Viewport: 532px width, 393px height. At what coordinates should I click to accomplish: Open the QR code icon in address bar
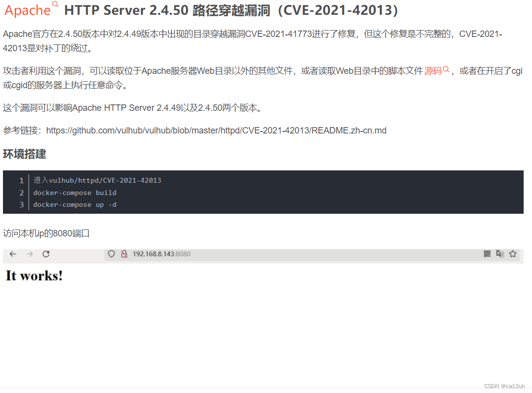[487, 254]
